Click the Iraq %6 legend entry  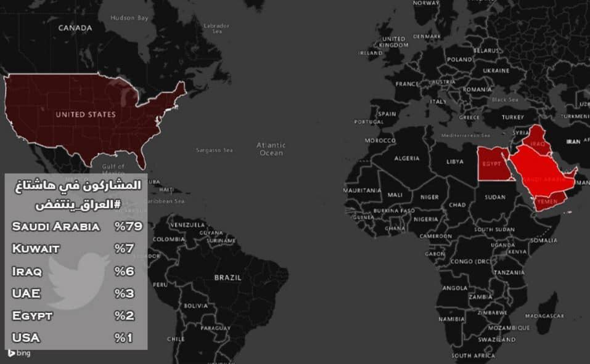pos(76,271)
